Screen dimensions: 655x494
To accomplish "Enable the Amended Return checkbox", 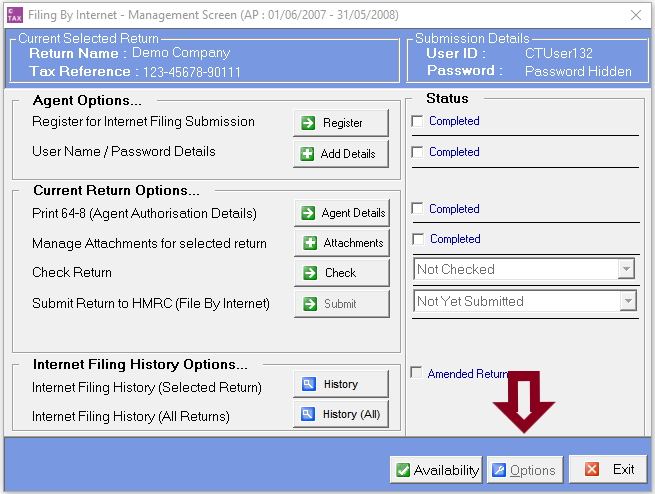I will coord(416,372).
